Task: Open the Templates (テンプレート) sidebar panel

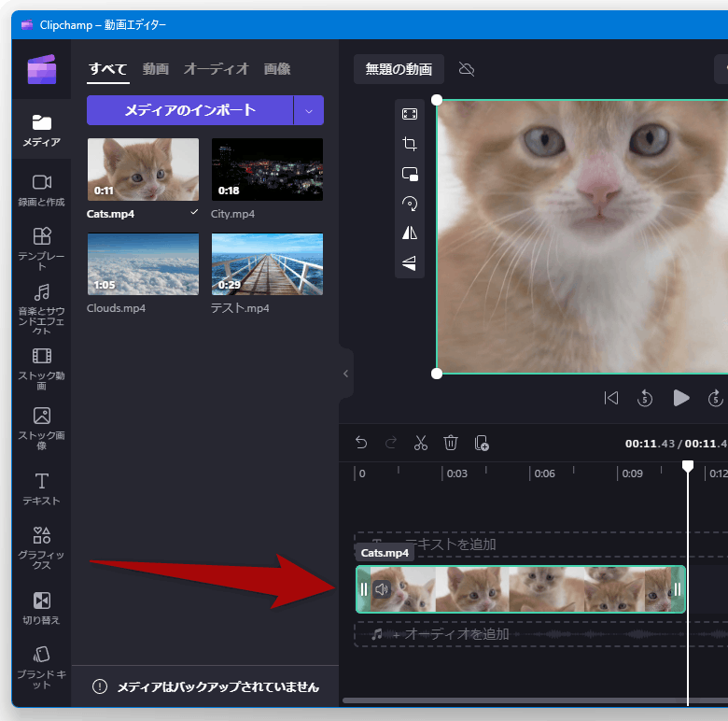Action: 41,248
